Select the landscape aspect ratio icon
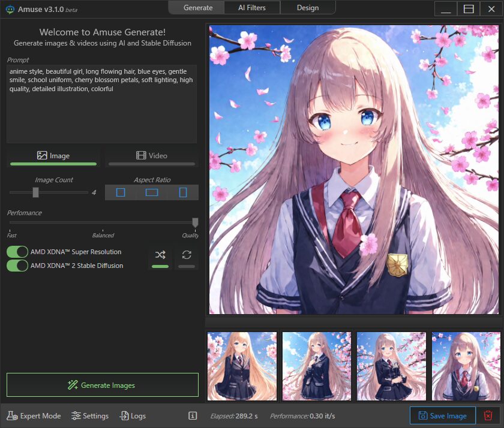504x428 pixels. [152, 192]
